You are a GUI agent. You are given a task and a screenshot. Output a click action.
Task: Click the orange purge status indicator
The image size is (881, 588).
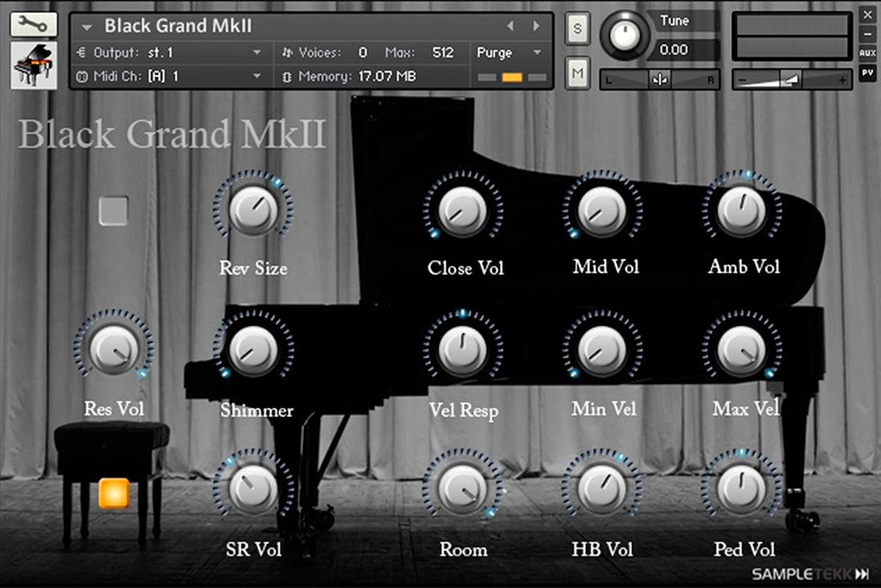tap(512, 77)
